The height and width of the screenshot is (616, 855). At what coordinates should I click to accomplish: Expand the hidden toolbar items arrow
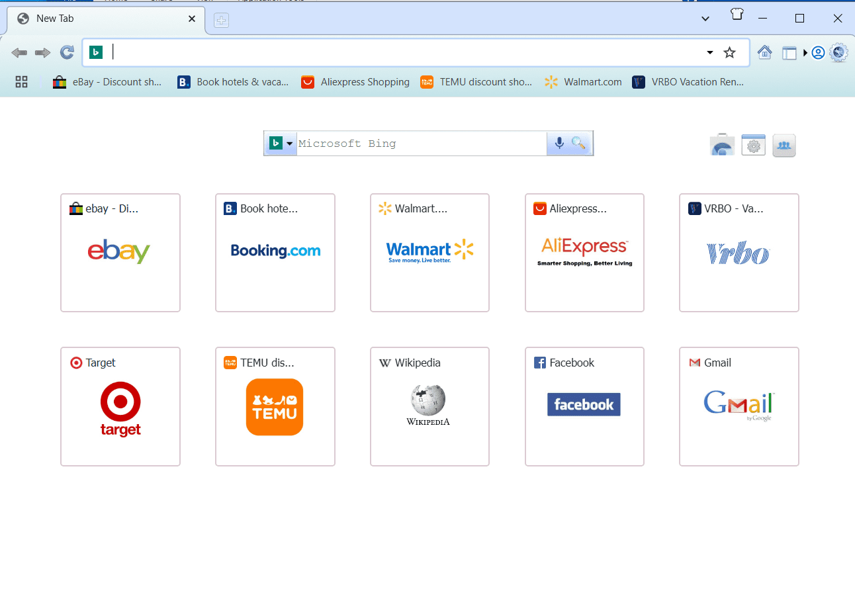pos(805,53)
